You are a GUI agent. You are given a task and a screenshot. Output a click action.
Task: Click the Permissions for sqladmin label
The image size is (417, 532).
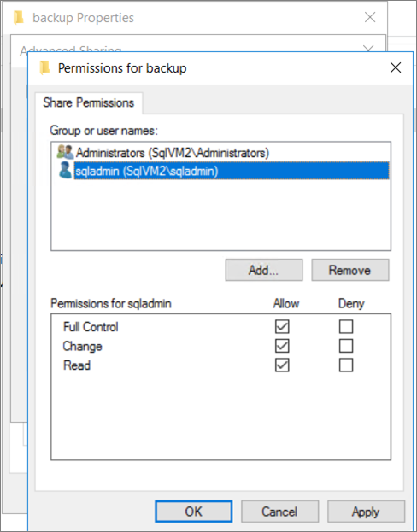click(x=111, y=303)
